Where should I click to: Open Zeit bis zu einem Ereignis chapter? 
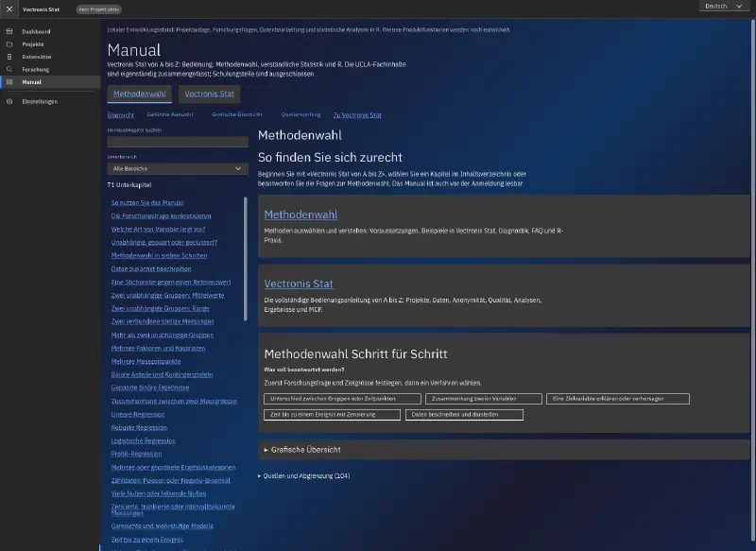[147, 540]
